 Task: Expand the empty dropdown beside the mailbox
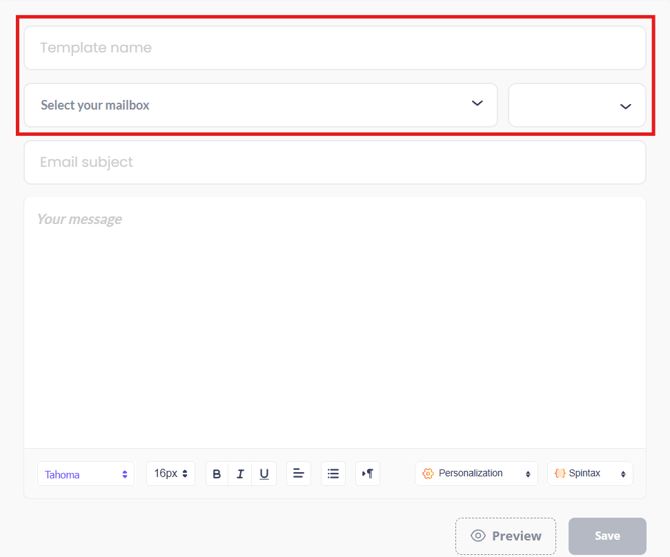tap(577, 106)
